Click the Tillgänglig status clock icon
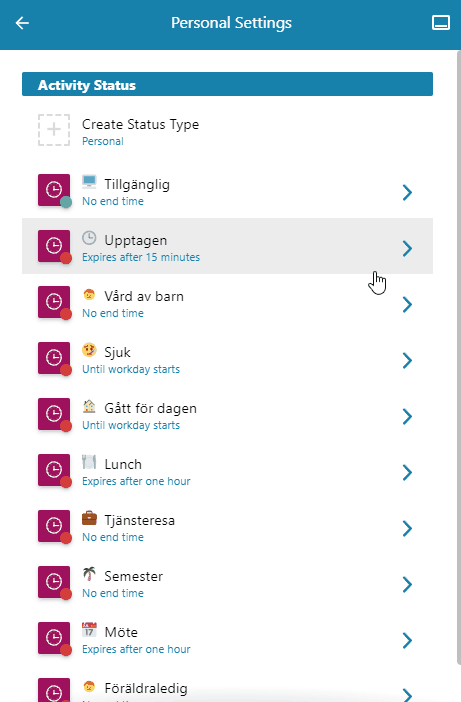The image size is (461, 702). (54, 190)
